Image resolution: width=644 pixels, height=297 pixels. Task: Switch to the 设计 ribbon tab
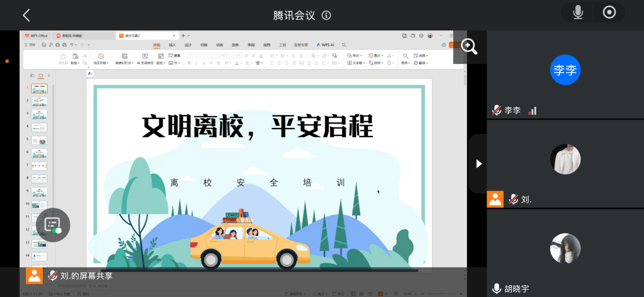pyautogui.click(x=188, y=45)
